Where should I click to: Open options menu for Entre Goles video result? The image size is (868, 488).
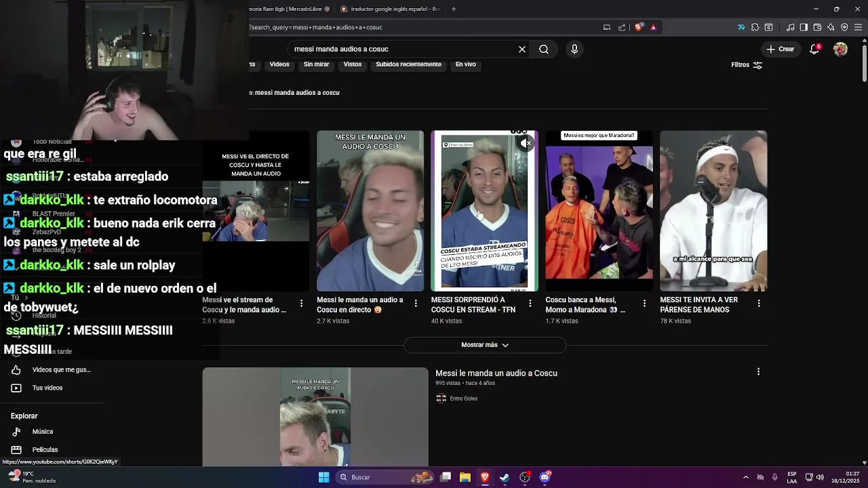click(x=758, y=371)
